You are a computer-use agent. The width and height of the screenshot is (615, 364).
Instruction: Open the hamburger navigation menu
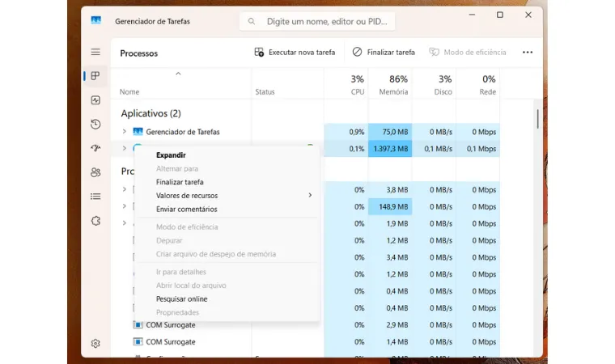[95, 52]
